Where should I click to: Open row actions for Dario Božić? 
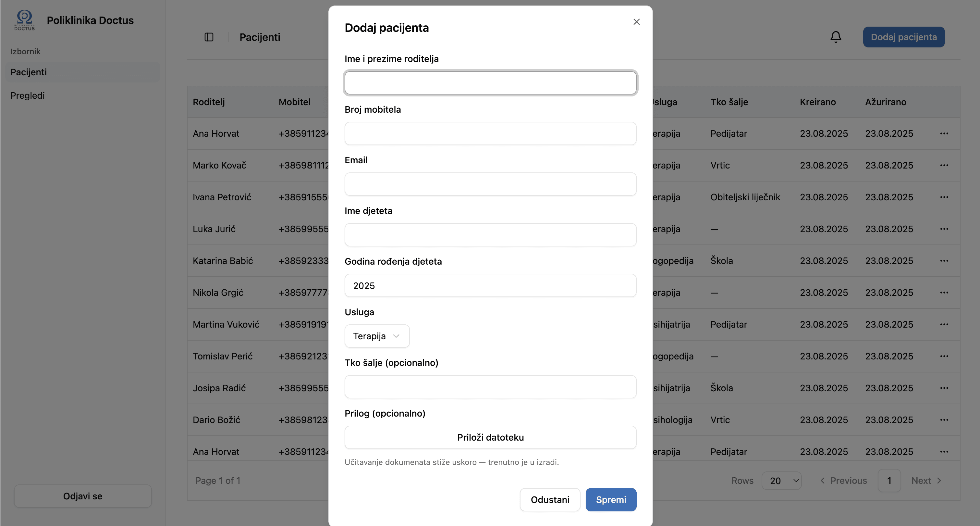click(x=944, y=420)
